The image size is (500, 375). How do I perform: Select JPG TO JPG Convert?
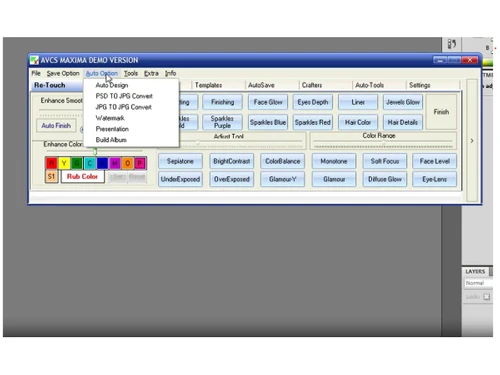124,107
